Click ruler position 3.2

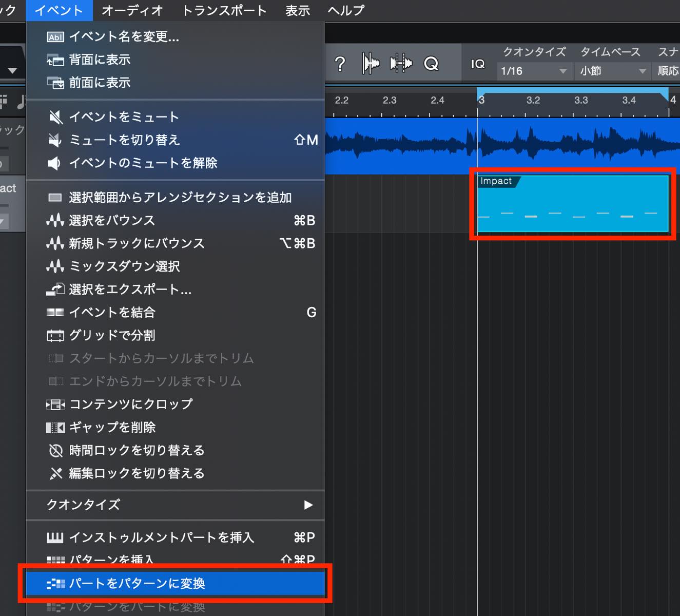tap(533, 100)
